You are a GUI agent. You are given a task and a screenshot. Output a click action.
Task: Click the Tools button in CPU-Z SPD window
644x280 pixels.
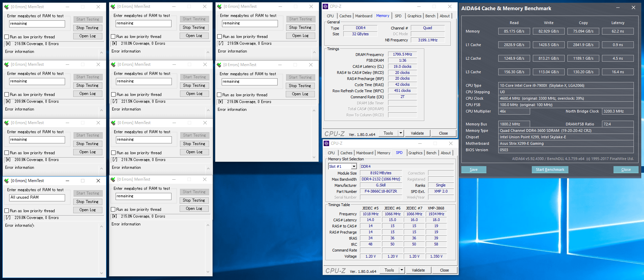pyautogui.click(x=389, y=270)
